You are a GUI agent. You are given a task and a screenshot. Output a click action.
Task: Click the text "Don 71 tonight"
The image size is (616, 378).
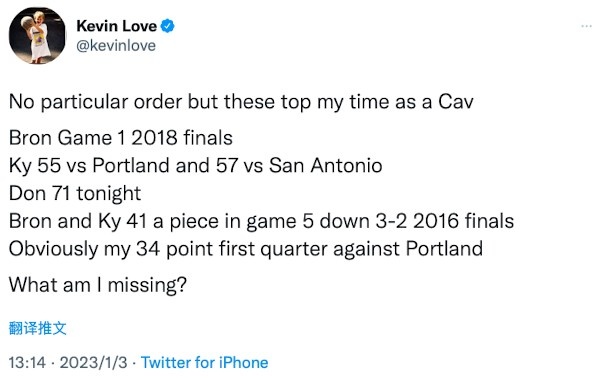[75, 193]
